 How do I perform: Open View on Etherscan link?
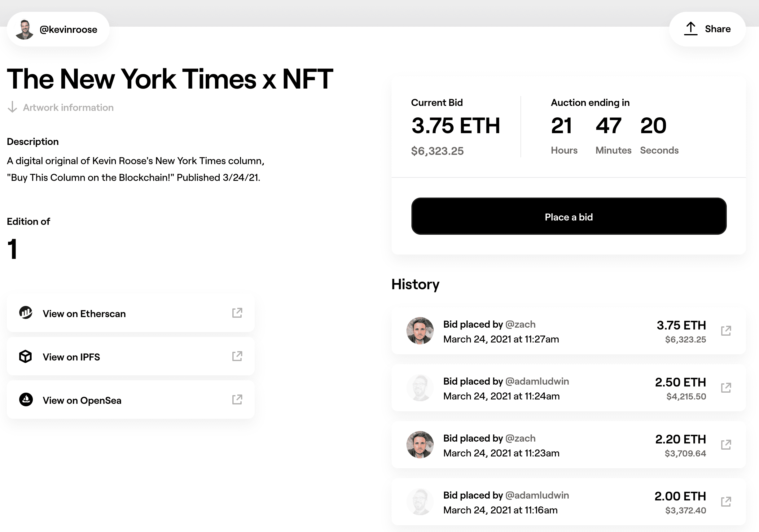84,314
